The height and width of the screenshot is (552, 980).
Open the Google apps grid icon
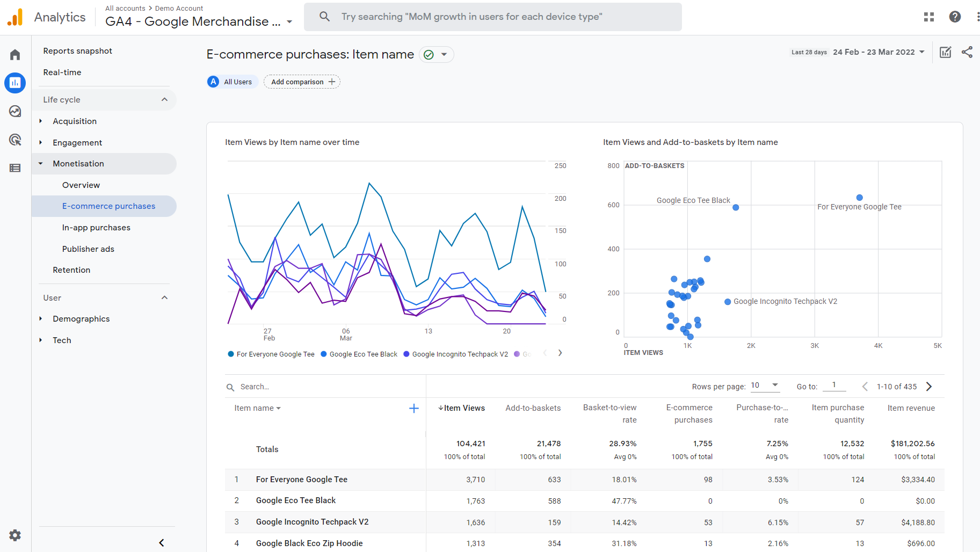coord(929,17)
